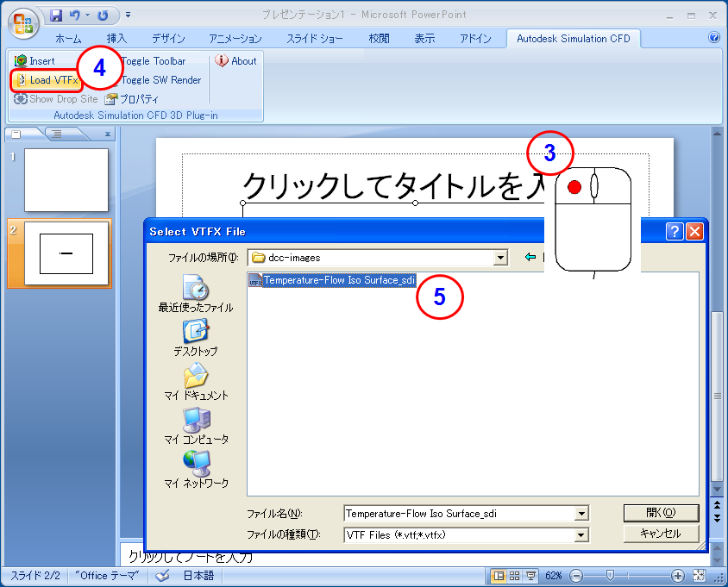Toggle the SW Render option
This screenshot has width=728, height=587.
click(x=160, y=79)
